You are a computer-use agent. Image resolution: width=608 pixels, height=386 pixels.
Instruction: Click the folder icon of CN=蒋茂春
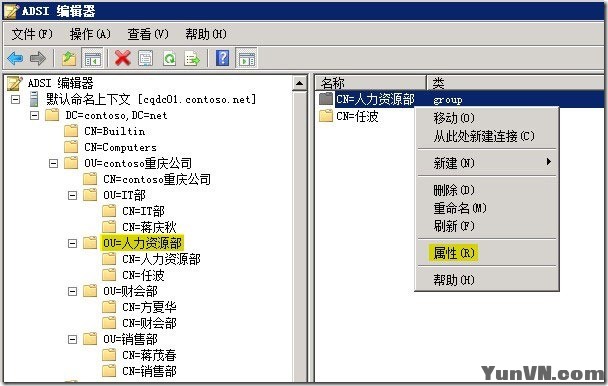(109, 355)
